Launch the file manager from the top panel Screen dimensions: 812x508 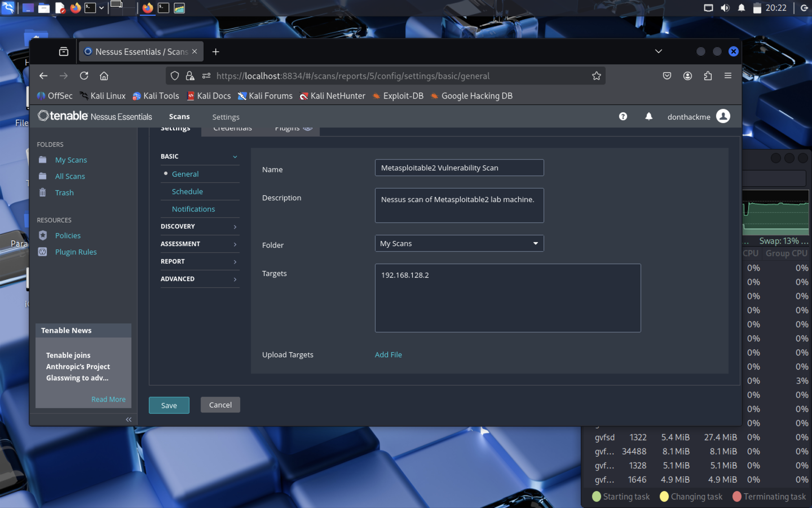44,8
